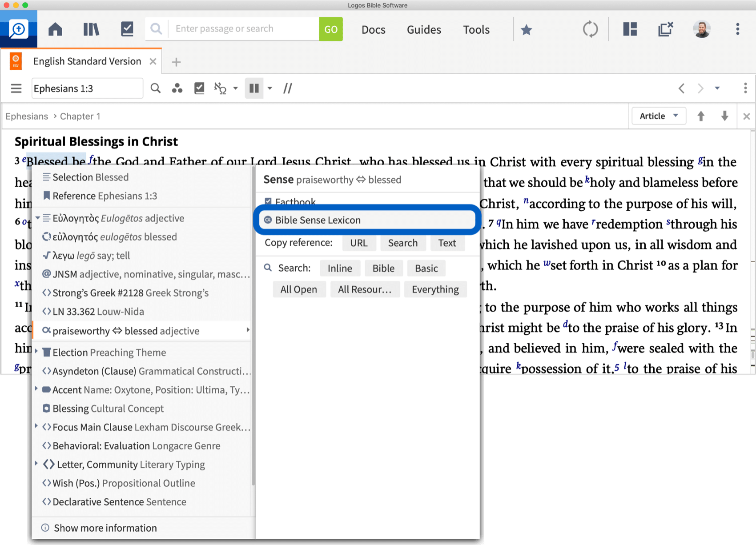Collapse the Εὐλογητὸς Eulogētos group
Image resolution: width=756 pixels, height=545 pixels.
point(38,218)
